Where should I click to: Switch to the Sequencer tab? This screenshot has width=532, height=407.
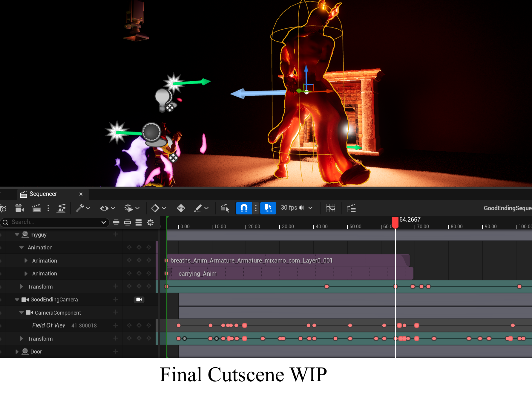(43, 194)
